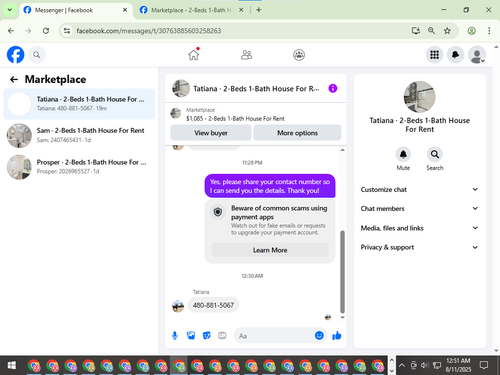500x375 pixels.
Task: Click the View buyer button
Action: (x=211, y=133)
